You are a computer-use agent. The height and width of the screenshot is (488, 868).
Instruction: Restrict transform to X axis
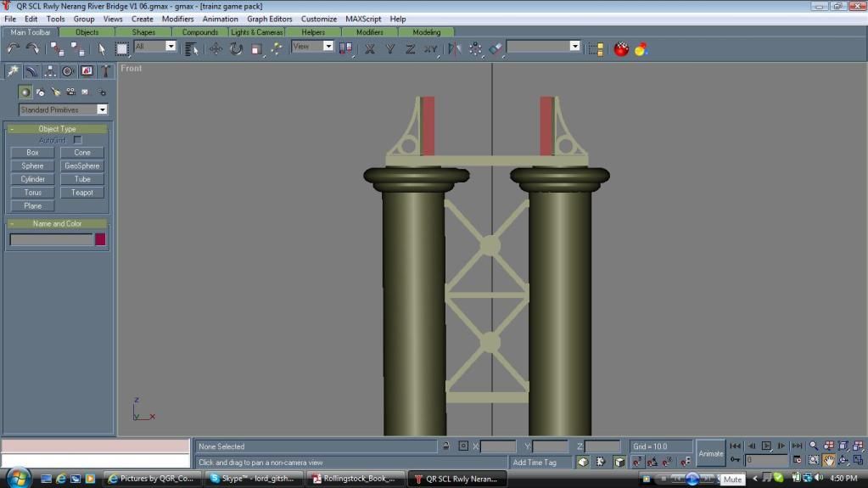[x=370, y=48]
